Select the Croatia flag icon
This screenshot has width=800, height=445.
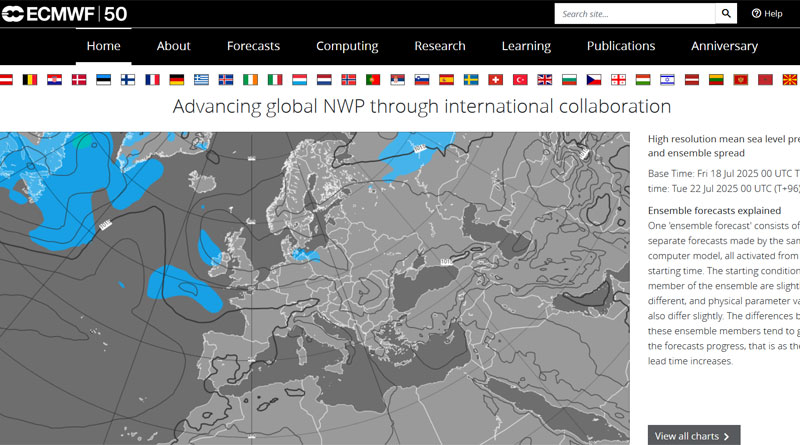(54, 80)
